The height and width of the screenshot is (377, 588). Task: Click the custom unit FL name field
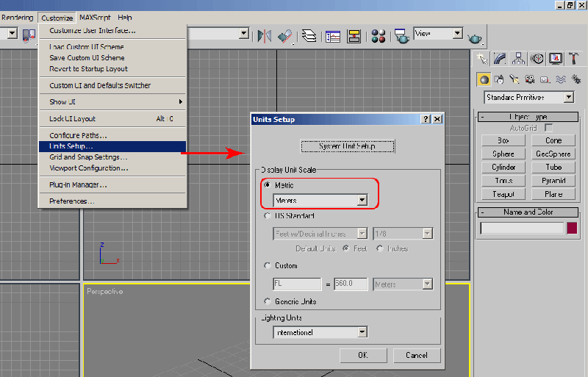coord(298,284)
